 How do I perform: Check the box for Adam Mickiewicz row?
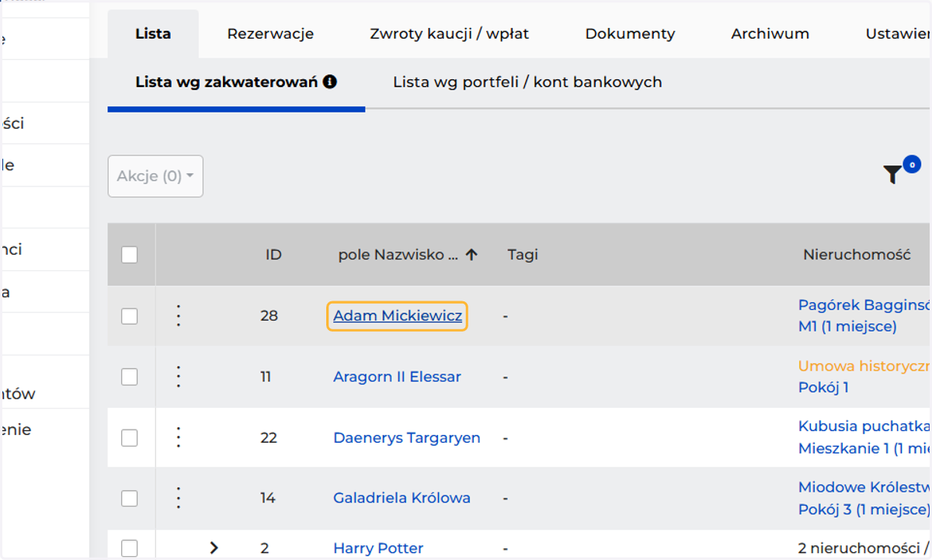point(130,316)
